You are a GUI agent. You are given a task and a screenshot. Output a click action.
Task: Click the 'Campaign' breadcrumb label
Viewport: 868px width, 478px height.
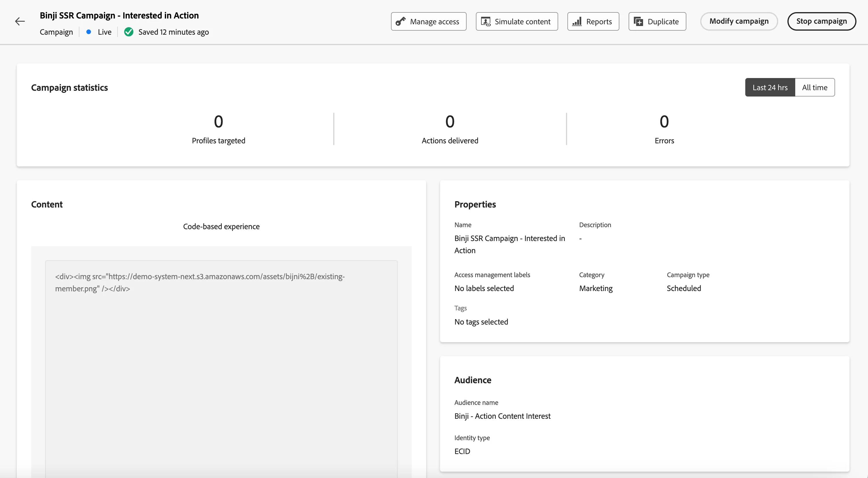[56, 32]
